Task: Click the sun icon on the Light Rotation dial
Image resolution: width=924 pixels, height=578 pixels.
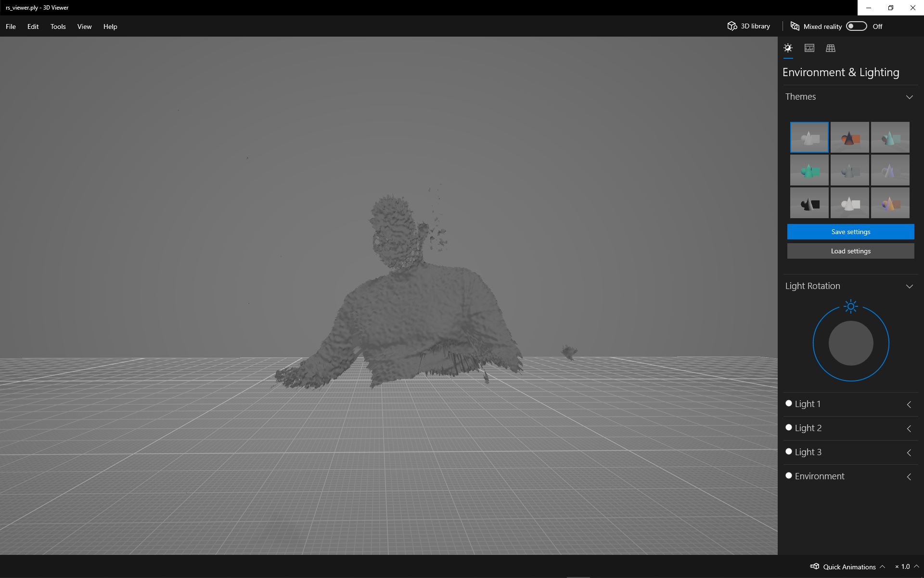Action: [x=850, y=306]
